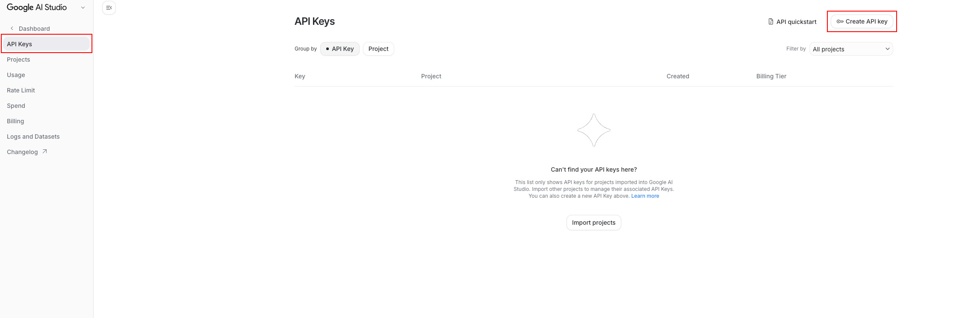Click the Created column header
Image resolution: width=980 pixels, height=318 pixels.
[678, 76]
